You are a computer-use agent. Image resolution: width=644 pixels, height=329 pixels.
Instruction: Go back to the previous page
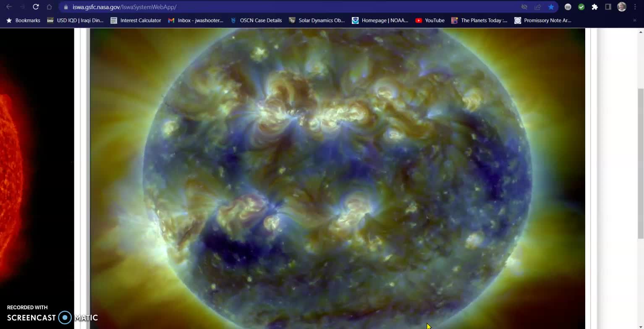(x=9, y=7)
